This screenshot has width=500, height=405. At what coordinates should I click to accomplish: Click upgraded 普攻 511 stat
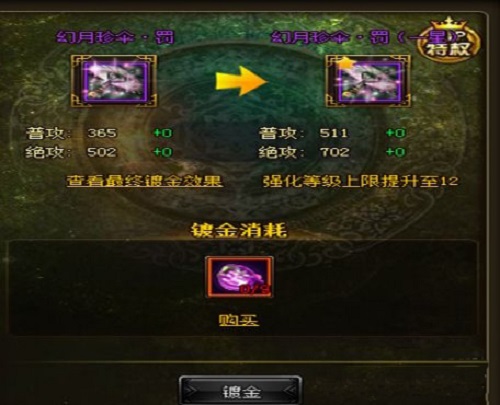304,133
